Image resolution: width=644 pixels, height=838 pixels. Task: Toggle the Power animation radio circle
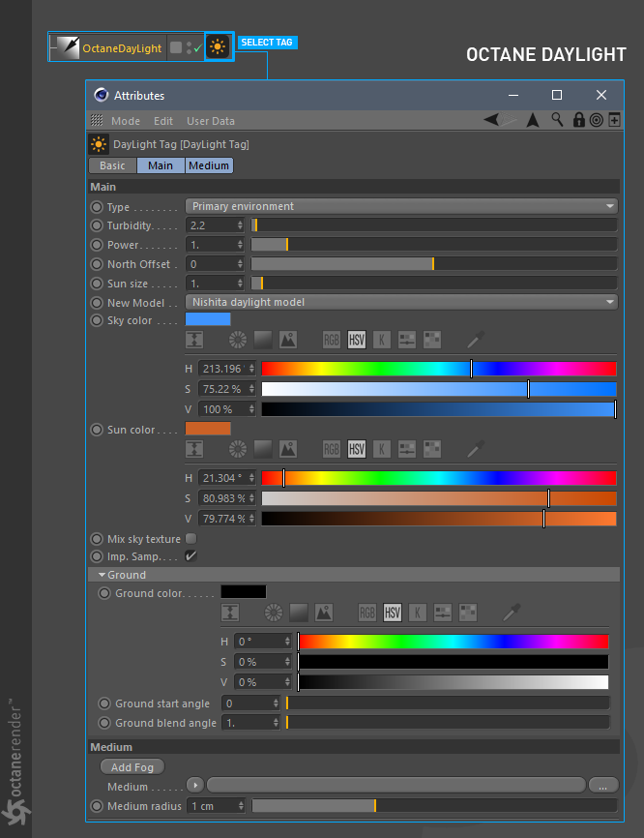pos(97,245)
